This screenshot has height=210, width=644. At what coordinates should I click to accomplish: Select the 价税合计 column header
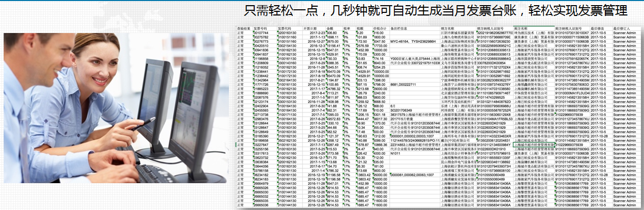(x=380, y=28)
